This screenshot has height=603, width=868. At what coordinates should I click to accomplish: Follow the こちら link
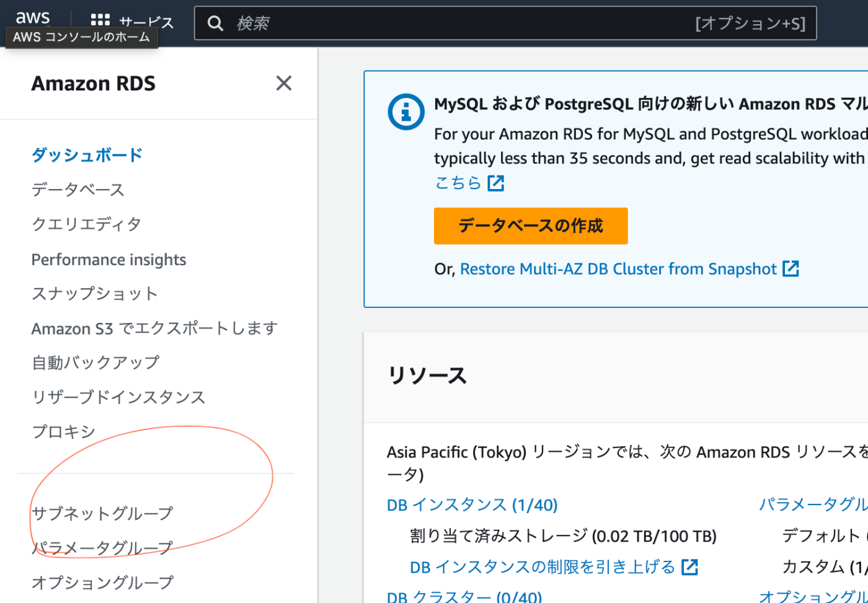point(458,183)
